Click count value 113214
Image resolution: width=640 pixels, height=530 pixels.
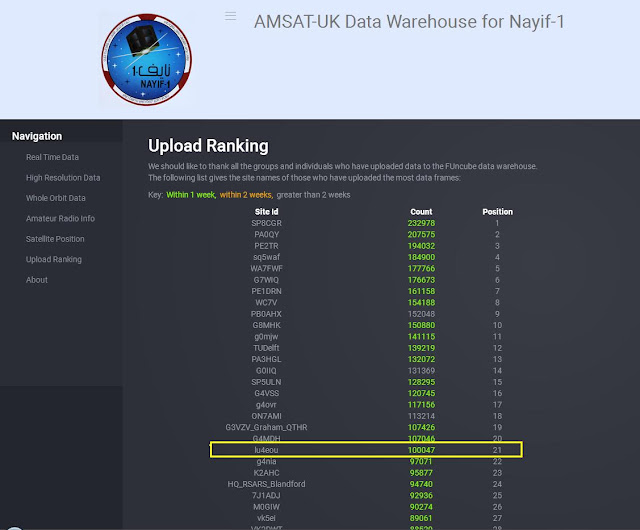pyautogui.click(x=421, y=416)
